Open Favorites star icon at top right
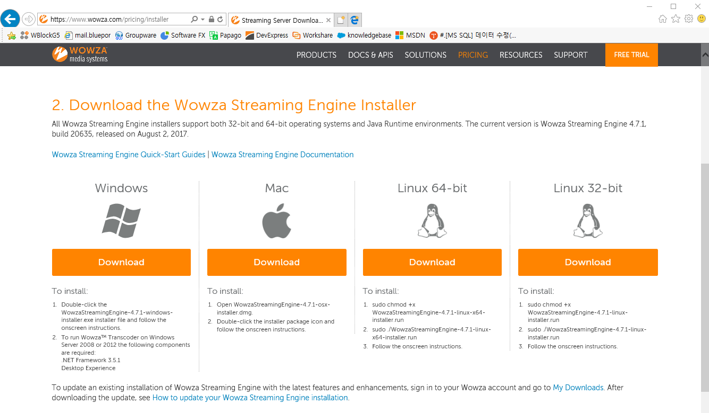The image size is (709, 413). pos(676,19)
